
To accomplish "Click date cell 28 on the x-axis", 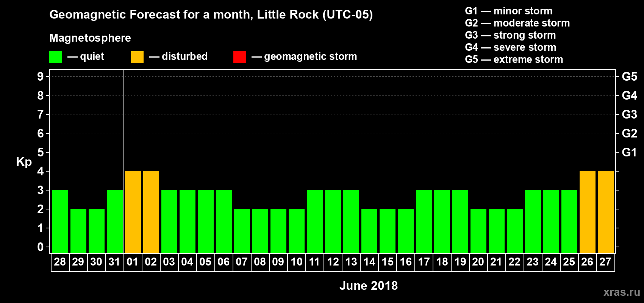I will tap(60, 262).
